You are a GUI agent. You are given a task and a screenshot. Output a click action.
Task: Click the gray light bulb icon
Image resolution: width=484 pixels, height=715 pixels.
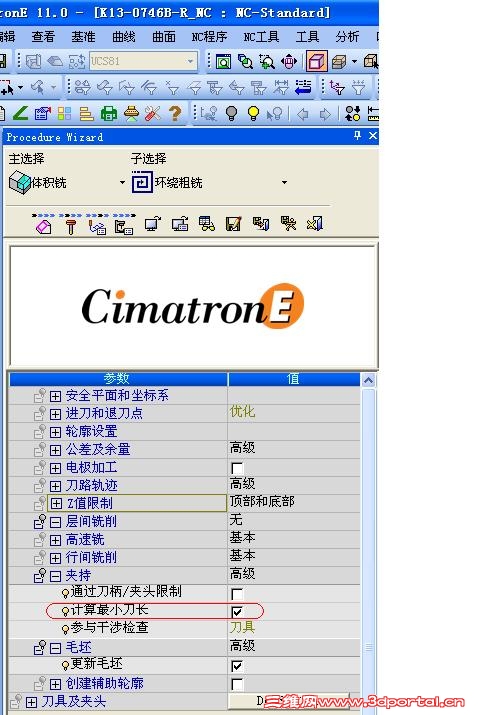point(231,113)
